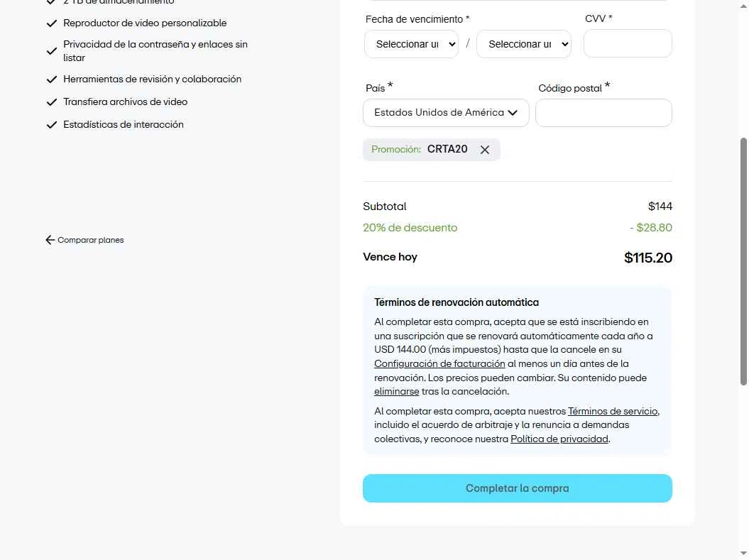Viewport: 749px width, 560px height.
Task: Click checkmark beside Reproductor de video personalizable
Action: point(51,23)
